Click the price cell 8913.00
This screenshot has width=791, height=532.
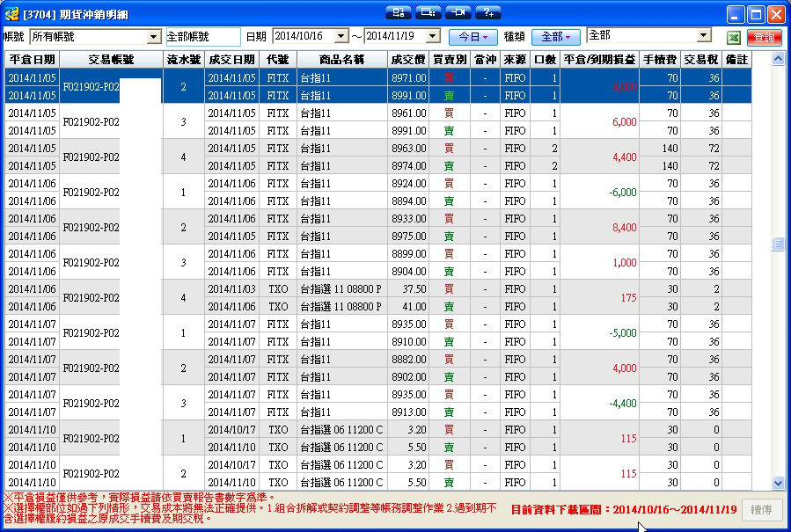[408, 412]
